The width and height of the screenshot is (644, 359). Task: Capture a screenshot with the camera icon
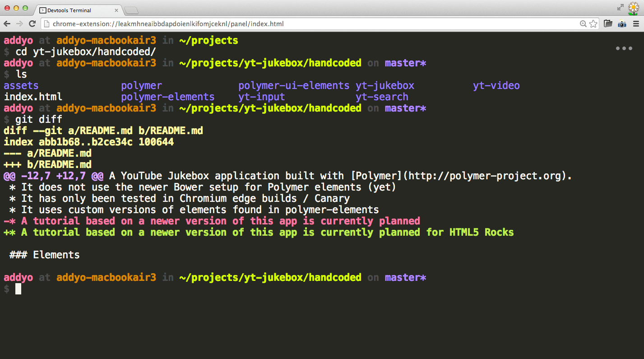tap(622, 23)
